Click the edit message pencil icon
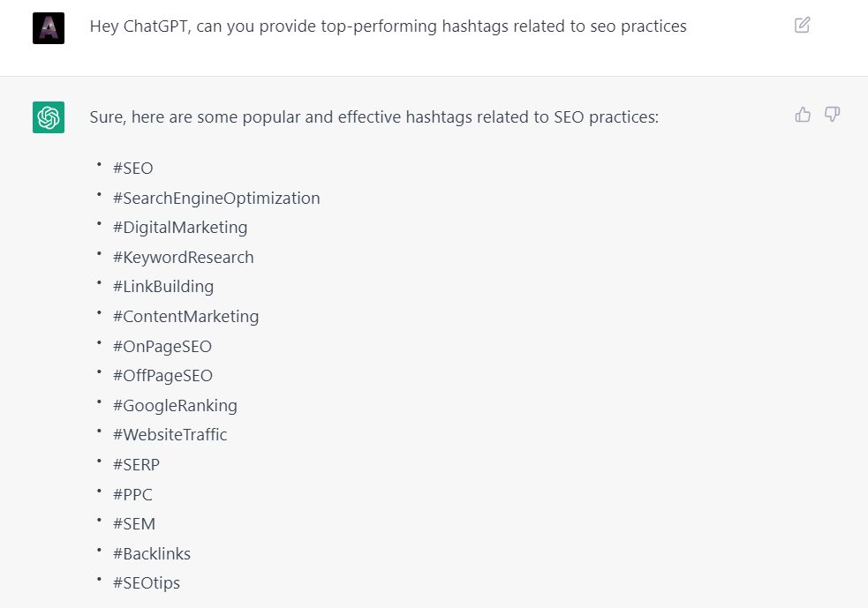 pyautogui.click(x=802, y=25)
